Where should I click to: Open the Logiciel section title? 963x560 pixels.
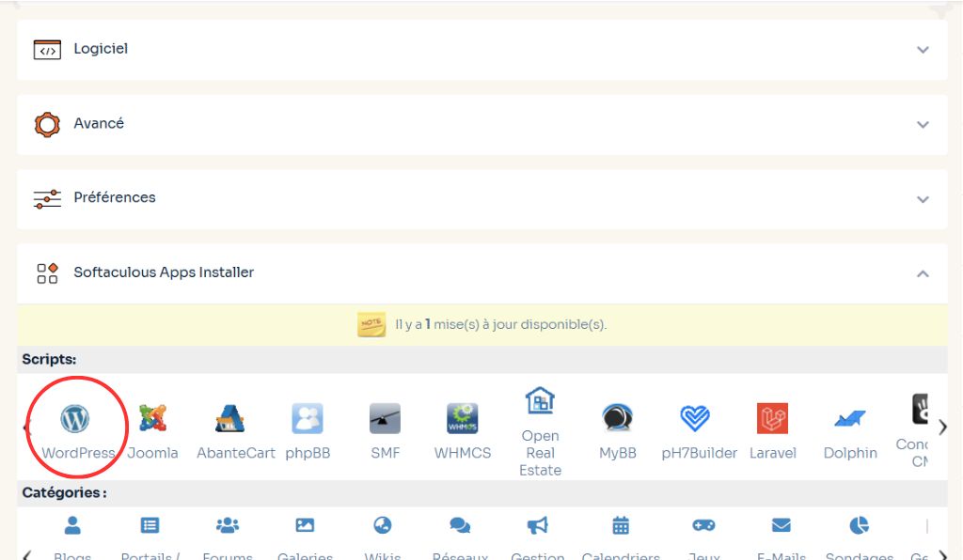(101, 49)
